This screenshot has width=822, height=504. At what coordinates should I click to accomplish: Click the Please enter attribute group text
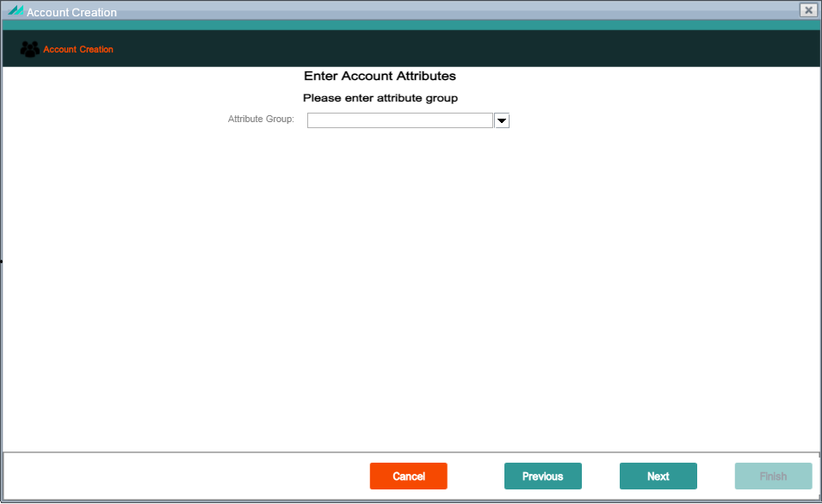coord(380,98)
